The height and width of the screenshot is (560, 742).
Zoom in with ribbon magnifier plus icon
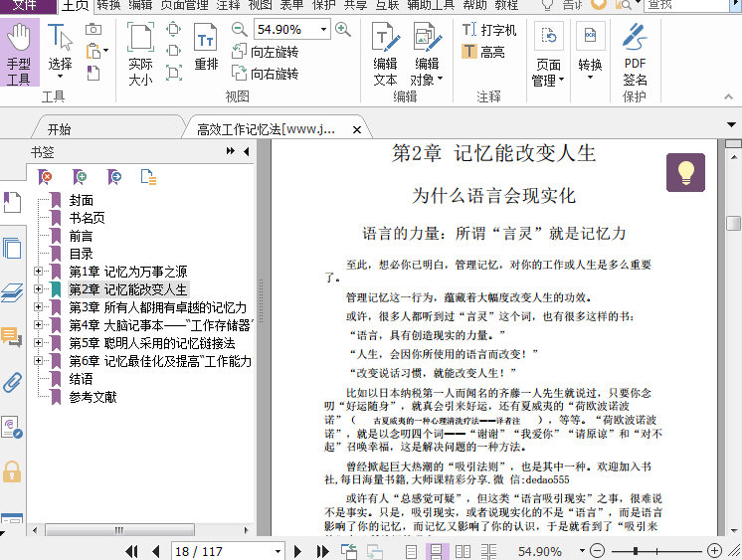pos(343,30)
